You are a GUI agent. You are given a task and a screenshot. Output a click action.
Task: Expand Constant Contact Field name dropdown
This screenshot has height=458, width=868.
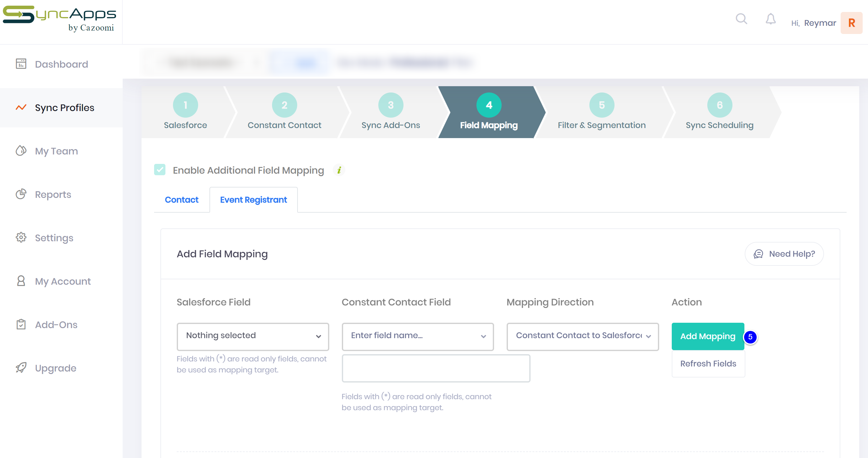click(418, 336)
